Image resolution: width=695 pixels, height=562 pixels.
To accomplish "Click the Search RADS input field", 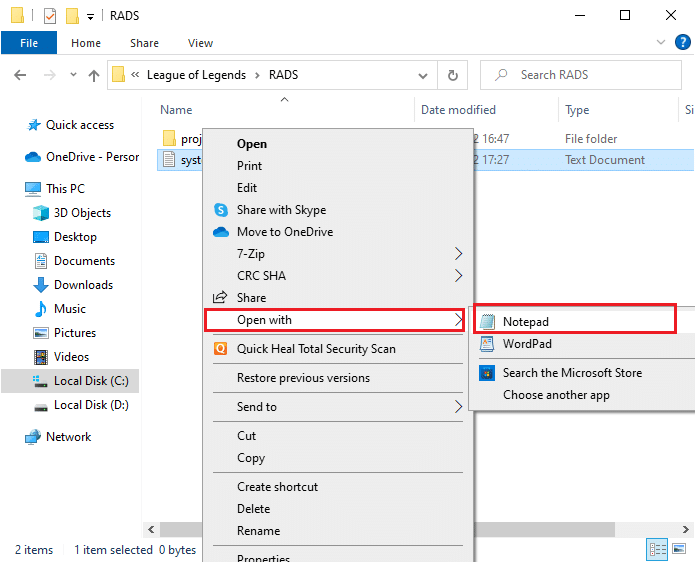I will coord(581,75).
